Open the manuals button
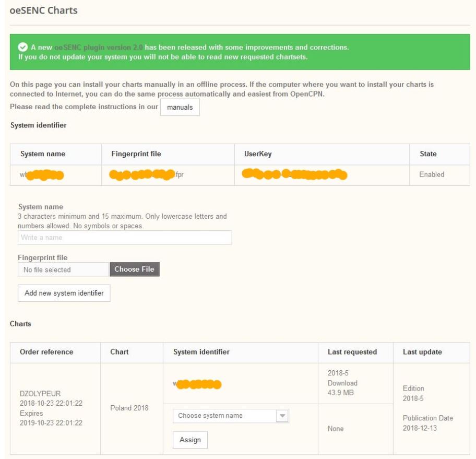Viewport: 476px width, 459px height. click(x=180, y=107)
